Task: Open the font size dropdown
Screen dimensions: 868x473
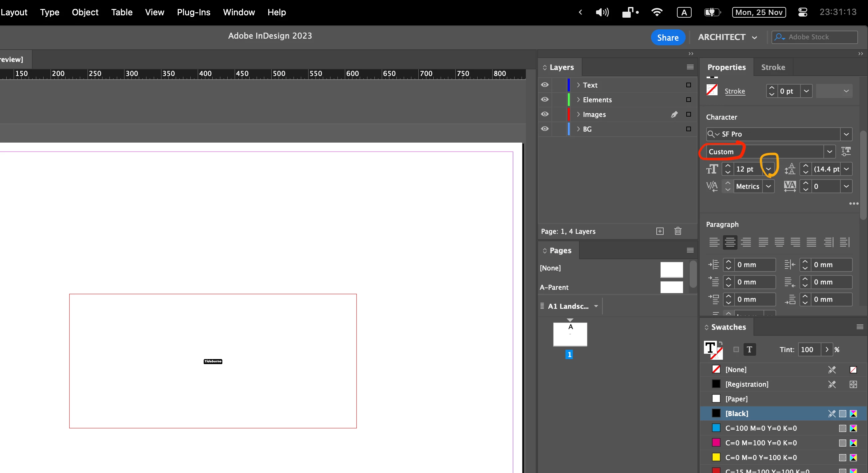Action: click(768, 169)
